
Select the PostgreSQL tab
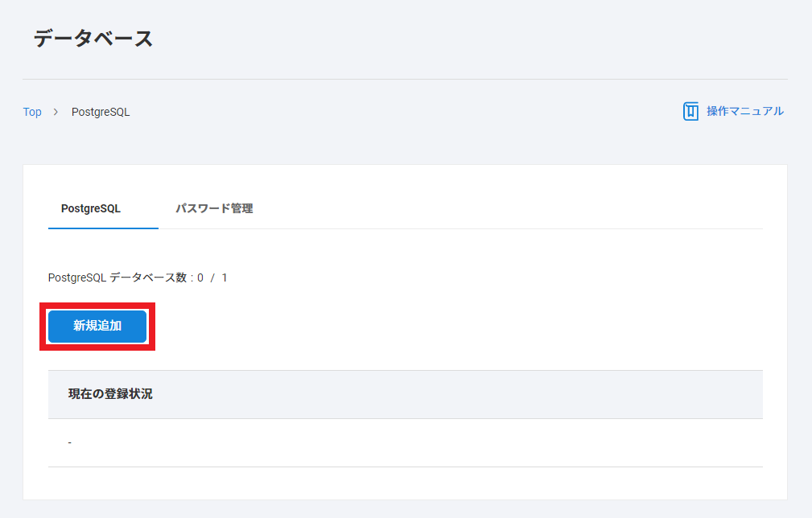[91, 208]
